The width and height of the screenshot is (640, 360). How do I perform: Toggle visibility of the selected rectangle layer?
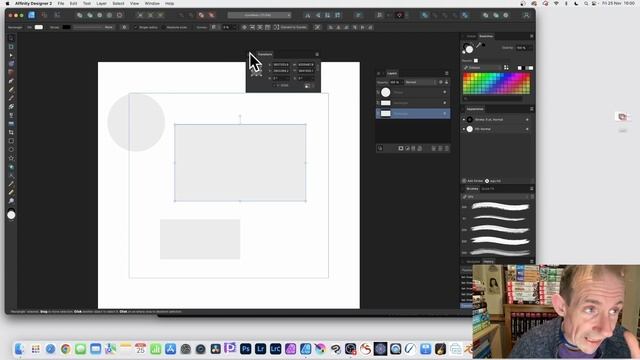pos(444,113)
